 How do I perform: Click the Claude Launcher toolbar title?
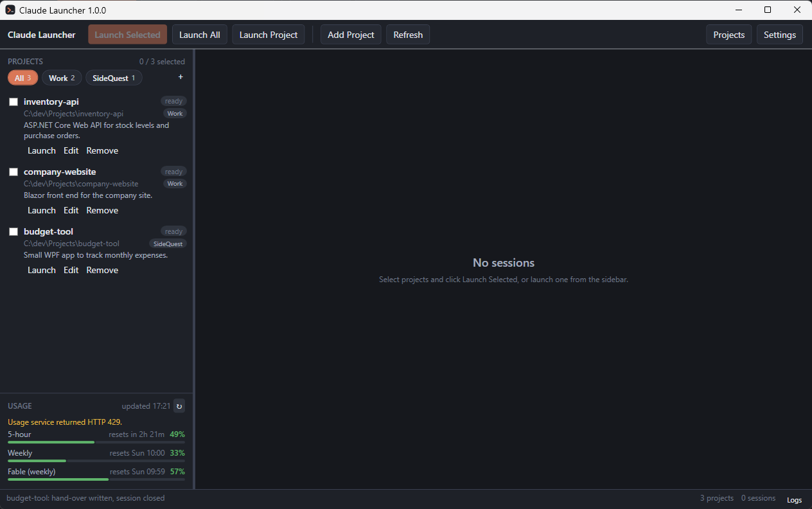[42, 35]
